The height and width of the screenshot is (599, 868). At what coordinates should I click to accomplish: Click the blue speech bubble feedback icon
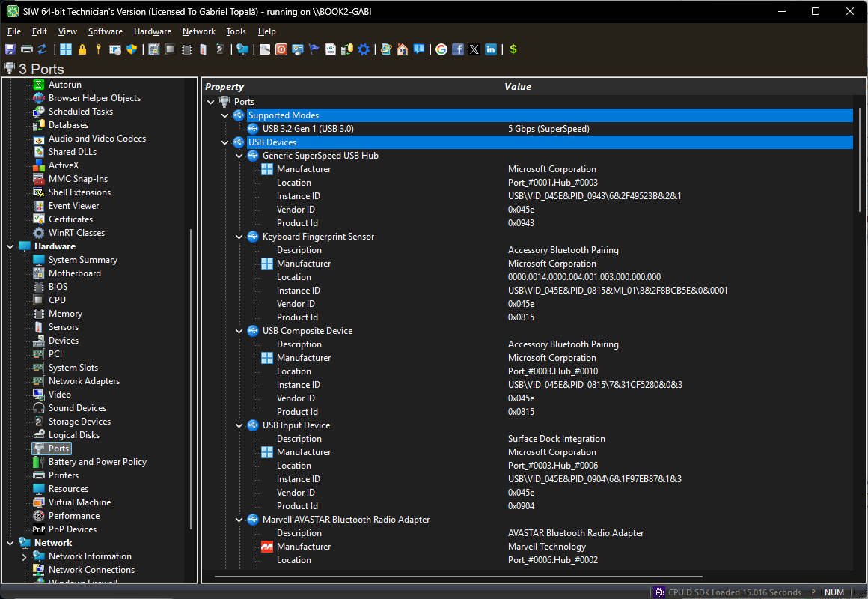419,49
